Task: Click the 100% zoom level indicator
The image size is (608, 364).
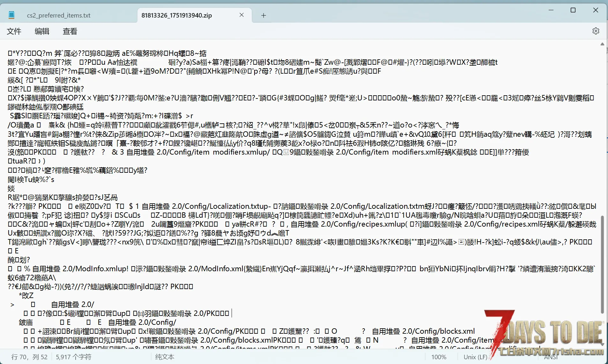Action: pos(439,357)
